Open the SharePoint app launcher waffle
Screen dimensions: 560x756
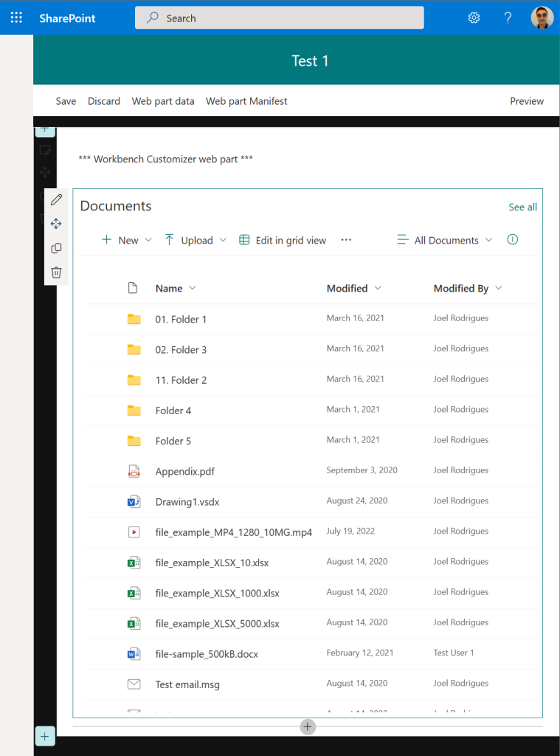[x=16, y=18]
